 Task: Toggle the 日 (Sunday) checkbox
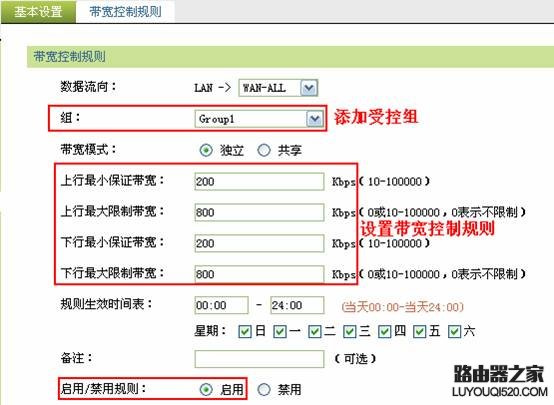(x=245, y=331)
